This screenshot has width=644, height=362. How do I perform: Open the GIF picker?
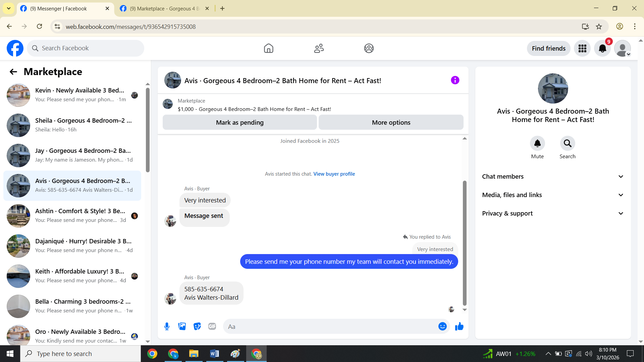coord(212,326)
